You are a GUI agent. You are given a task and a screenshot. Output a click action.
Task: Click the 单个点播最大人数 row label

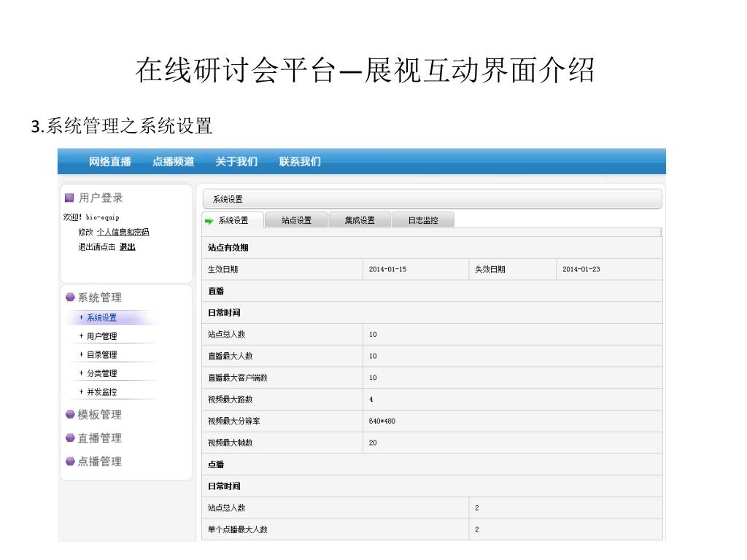pyautogui.click(x=237, y=529)
